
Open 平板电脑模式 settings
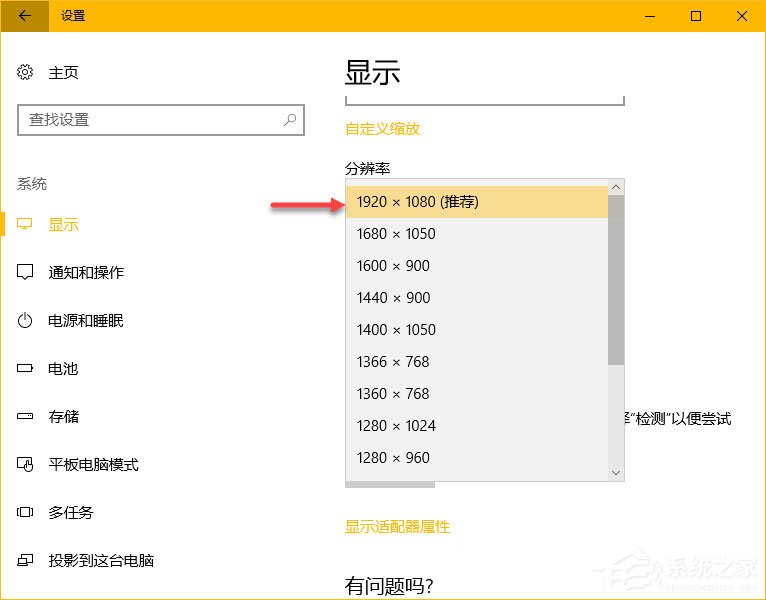pyautogui.click(x=93, y=465)
